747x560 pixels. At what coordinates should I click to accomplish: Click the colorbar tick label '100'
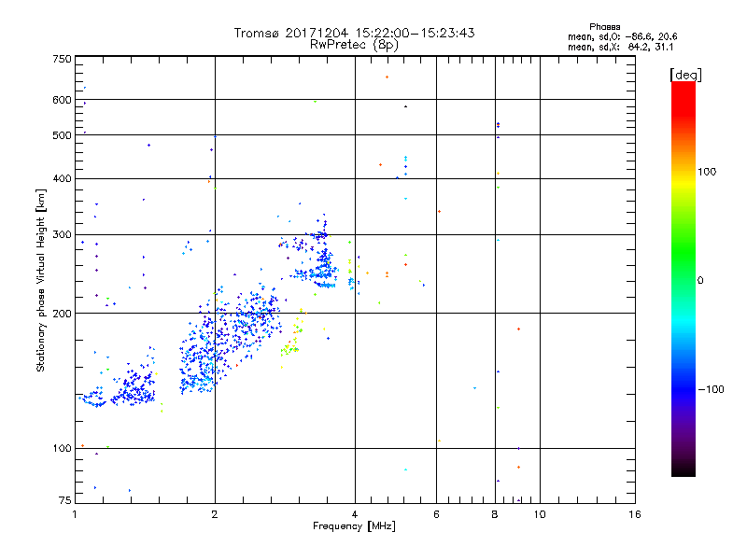(707, 172)
